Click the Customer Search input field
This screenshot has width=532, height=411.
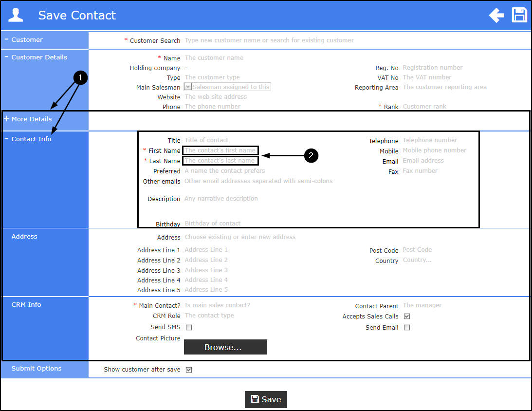(x=356, y=40)
